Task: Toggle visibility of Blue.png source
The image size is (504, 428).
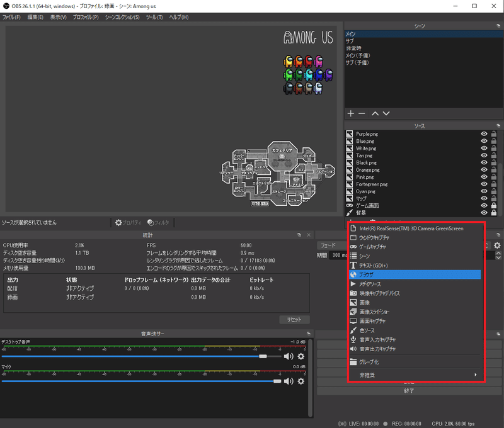Action: point(484,141)
